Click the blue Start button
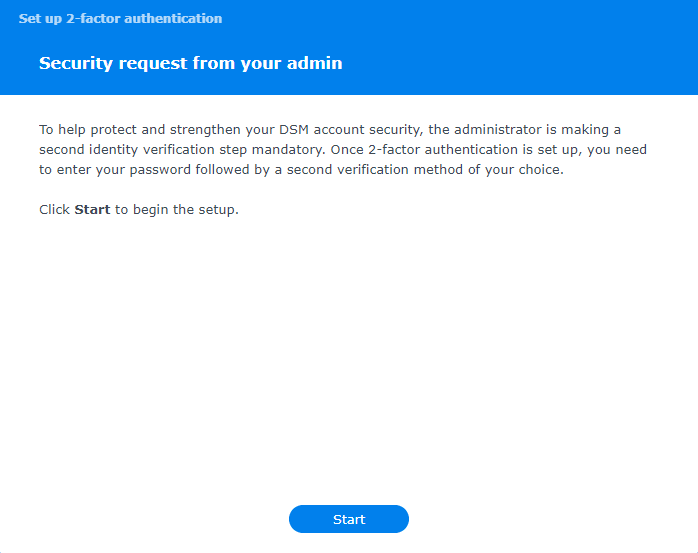This screenshot has height=553, width=698. click(349, 519)
